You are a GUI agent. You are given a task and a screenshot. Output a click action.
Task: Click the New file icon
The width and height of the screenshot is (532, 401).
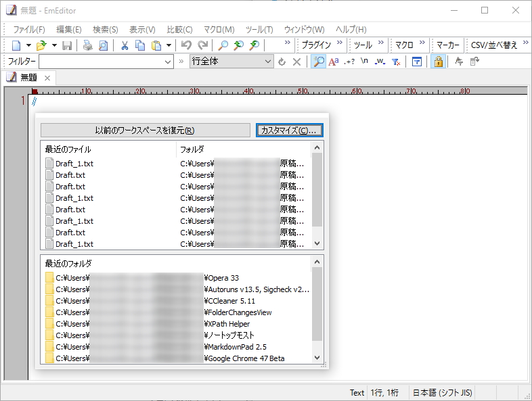pyautogui.click(x=16, y=45)
